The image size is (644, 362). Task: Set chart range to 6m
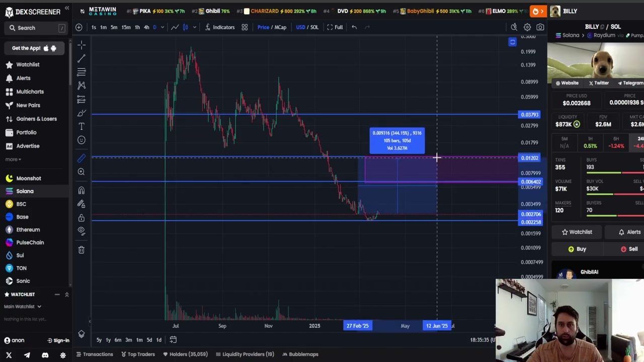(118, 340)
